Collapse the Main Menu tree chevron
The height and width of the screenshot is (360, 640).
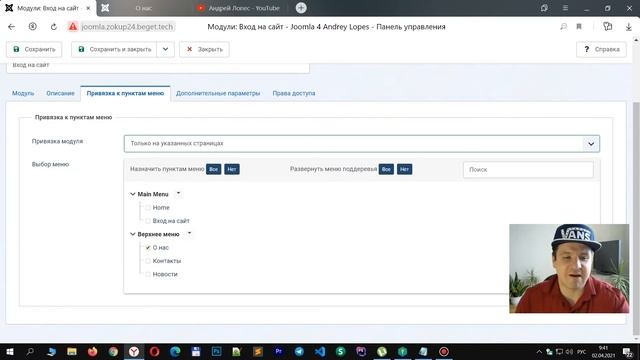(133, 194)
